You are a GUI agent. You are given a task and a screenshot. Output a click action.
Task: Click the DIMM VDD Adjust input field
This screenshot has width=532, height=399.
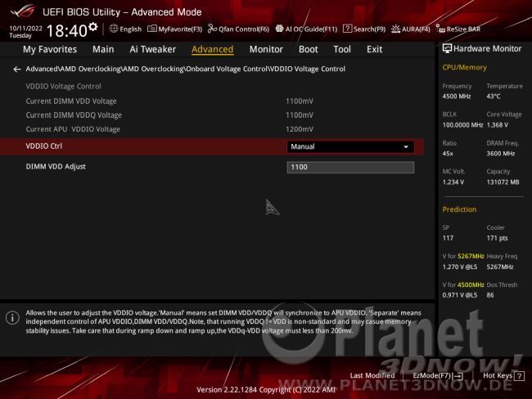coord(350,167)
